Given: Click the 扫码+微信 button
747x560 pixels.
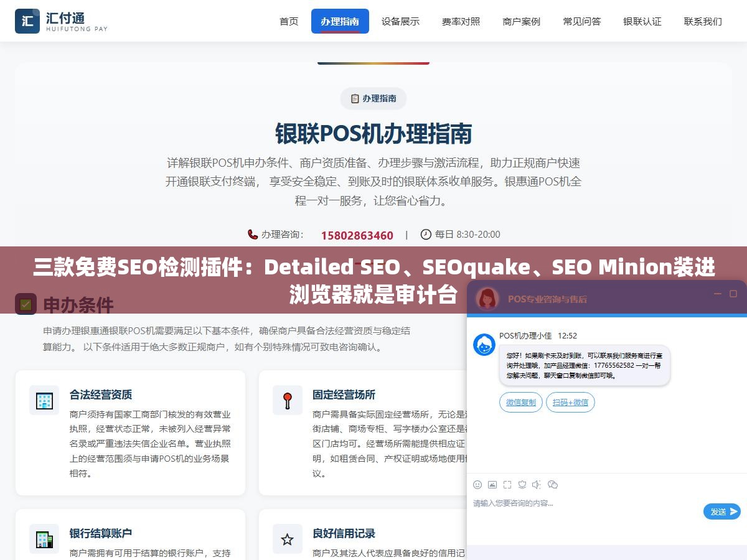Looking at the screenshot, I should click(x=571, y=403).
